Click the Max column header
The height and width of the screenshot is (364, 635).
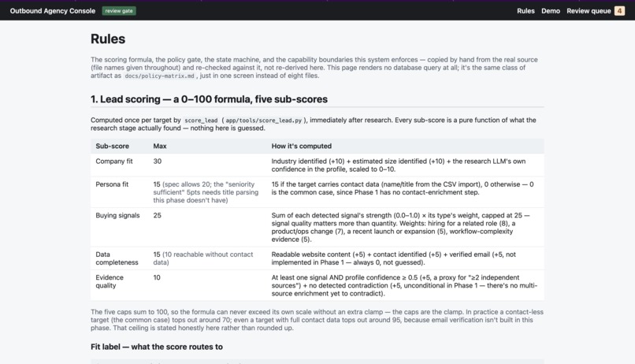tap(160, 147)
